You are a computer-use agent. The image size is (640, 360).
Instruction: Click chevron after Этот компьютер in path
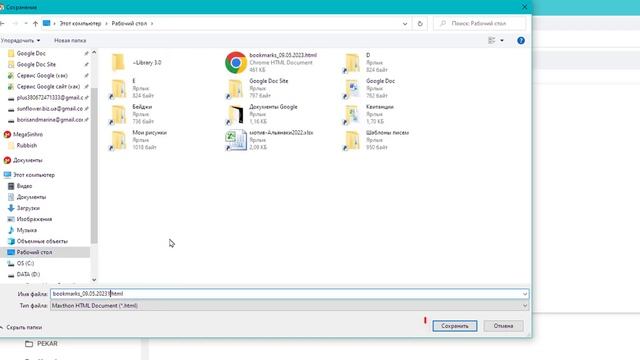tap(106, 24)
